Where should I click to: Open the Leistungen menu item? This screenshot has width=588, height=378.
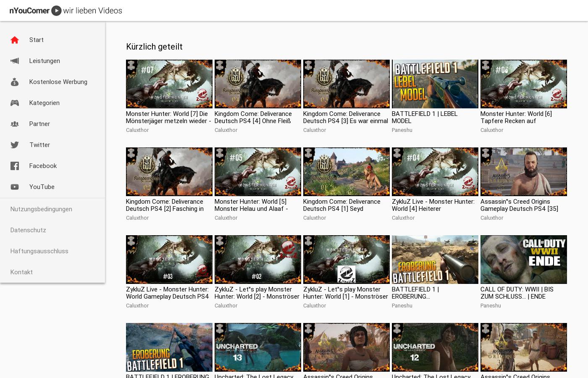click(52, 61)
